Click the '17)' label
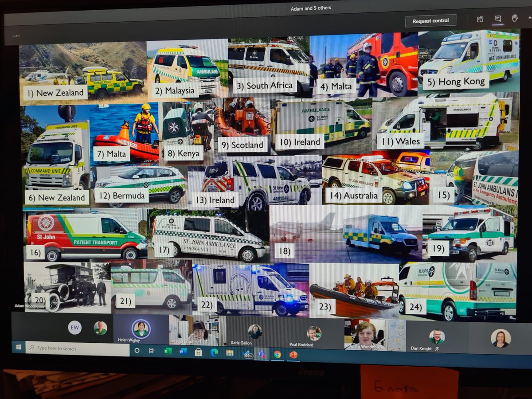532x399 pixels. 164,250
